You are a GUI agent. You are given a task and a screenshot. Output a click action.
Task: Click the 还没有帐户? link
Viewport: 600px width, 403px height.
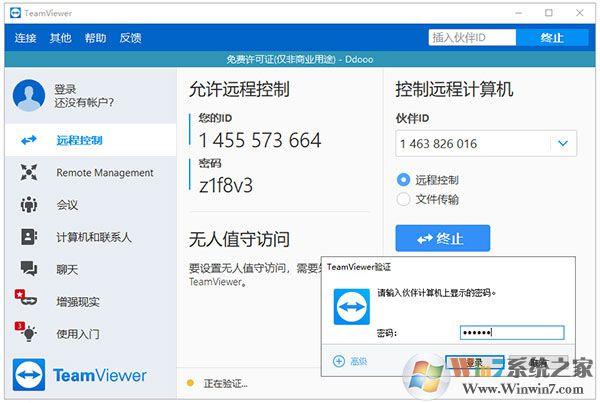pyautogui.click(x=84, y=103)
